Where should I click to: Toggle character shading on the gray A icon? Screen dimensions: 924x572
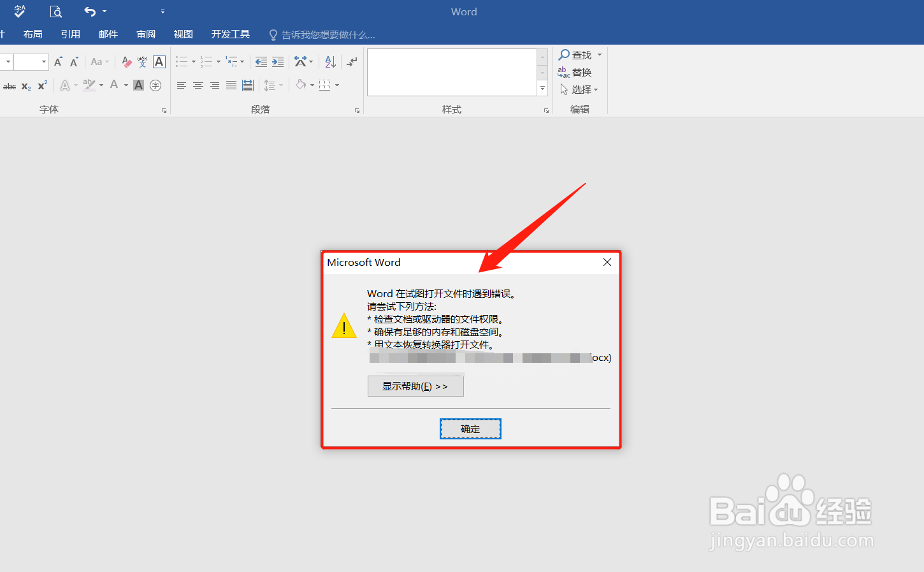138,85
